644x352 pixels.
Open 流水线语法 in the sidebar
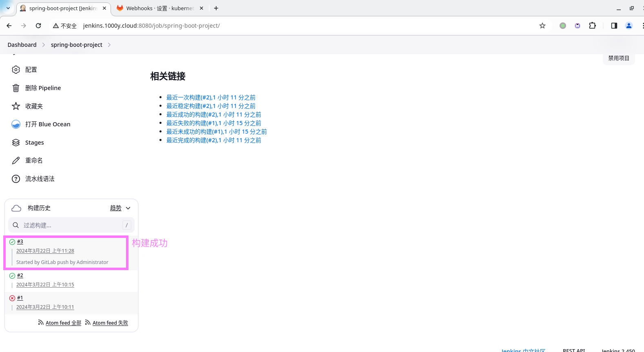click(40, 179)
